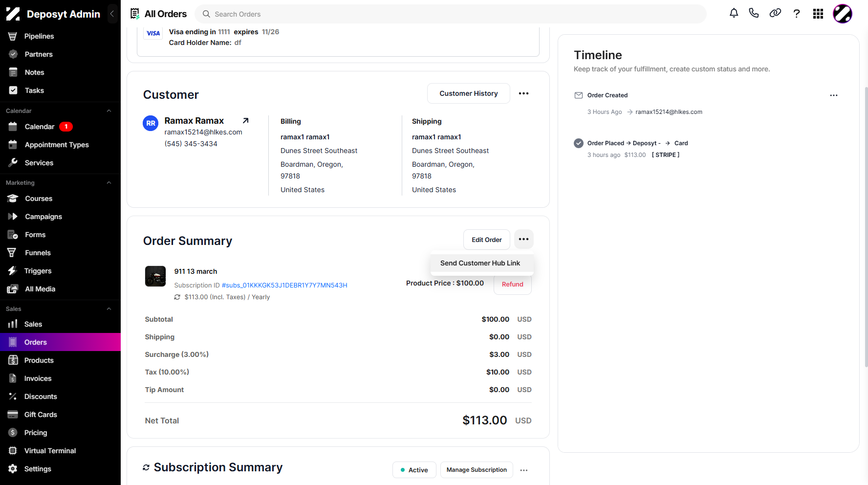Open the link icon in top bar
The width and height of the screenshot is (868, 485).
pyautogui.click(x=775, y=14)
